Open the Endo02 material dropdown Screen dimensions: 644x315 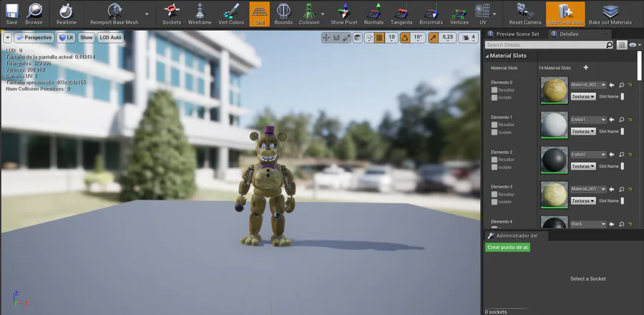(x=589, y=155)
